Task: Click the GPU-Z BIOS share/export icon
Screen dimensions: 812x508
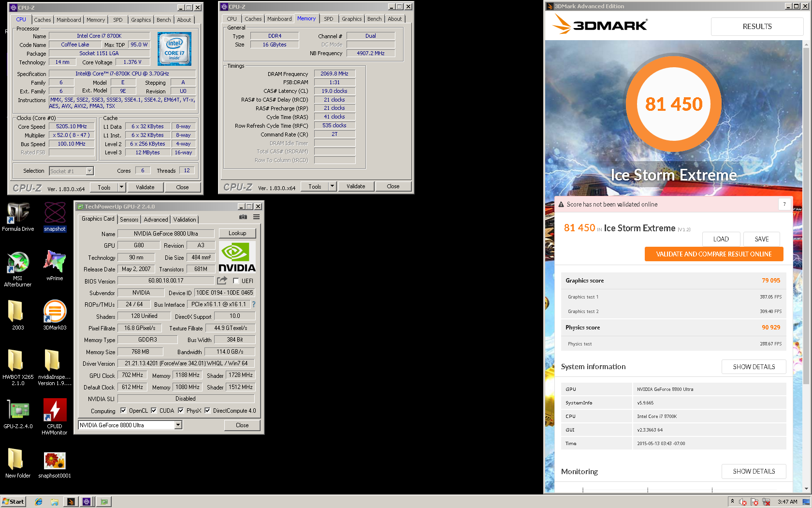Action: [222, 280]
